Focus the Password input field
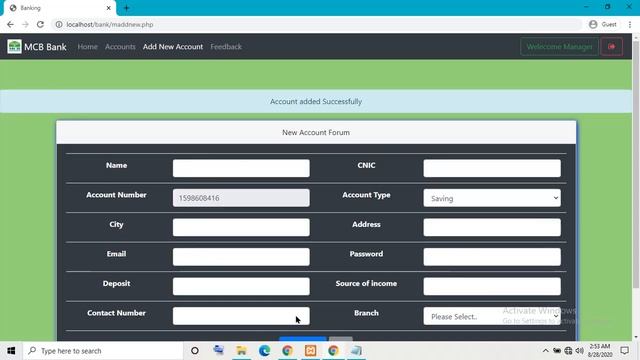This screenshot has height=360, width=640. coord(492,257)
